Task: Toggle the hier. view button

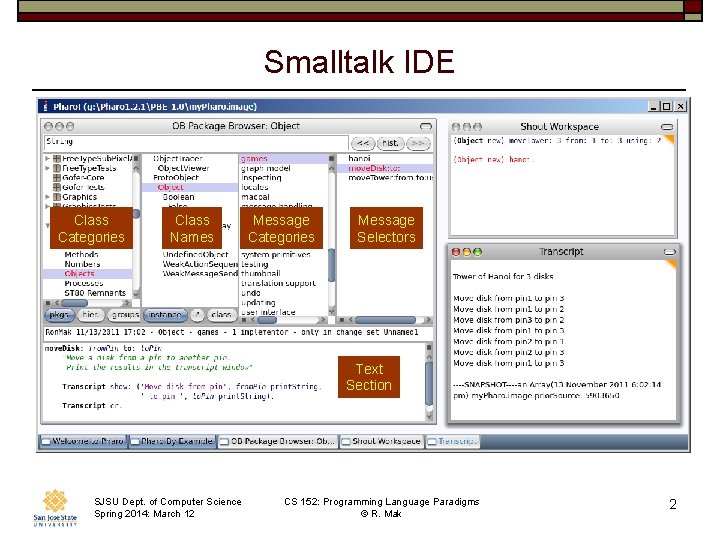Action: pyautogui.click(x=90, y=315)
